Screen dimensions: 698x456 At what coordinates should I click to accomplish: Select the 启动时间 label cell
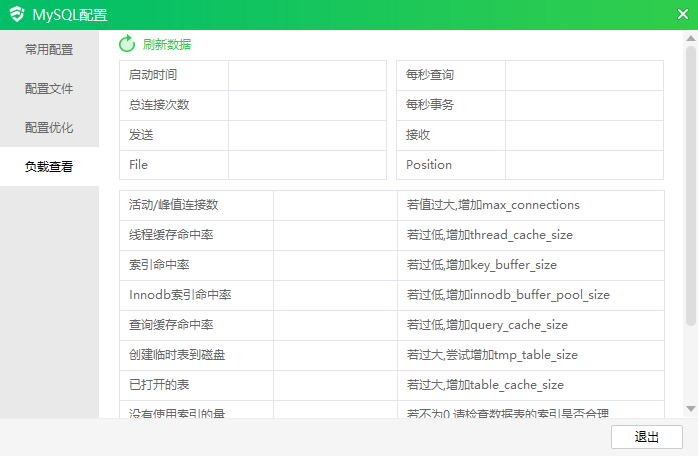(174, 75)
